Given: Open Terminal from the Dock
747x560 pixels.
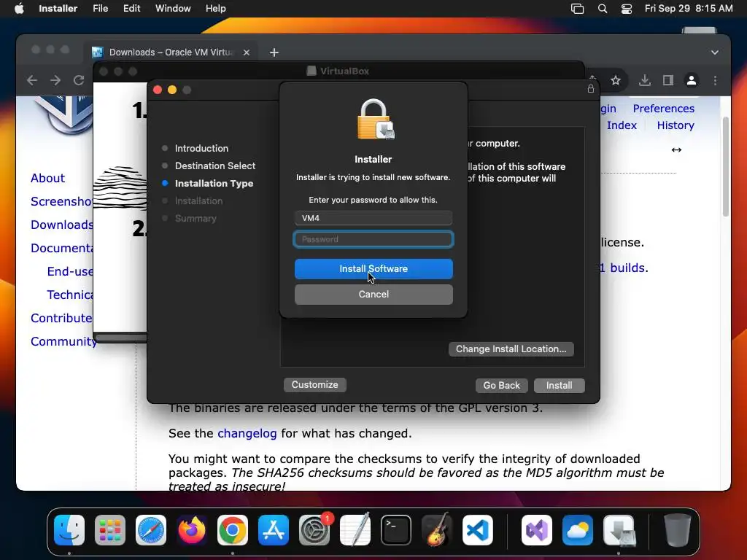Looking at the screenshot, I should [x=396, y=530].
